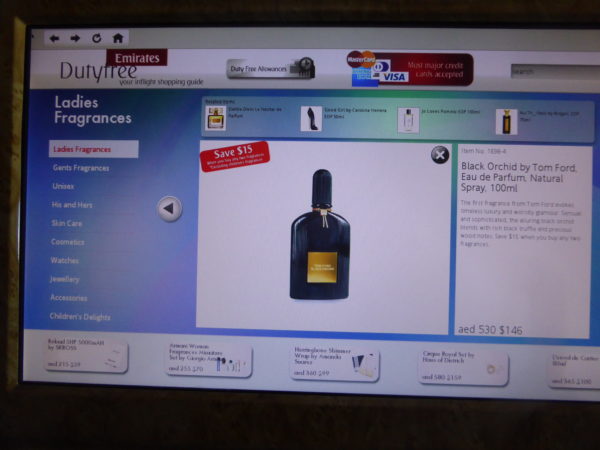The height and width of the screenshot is (450, 600).
Task: Close the product detail view
Action: tap(440, 155)
